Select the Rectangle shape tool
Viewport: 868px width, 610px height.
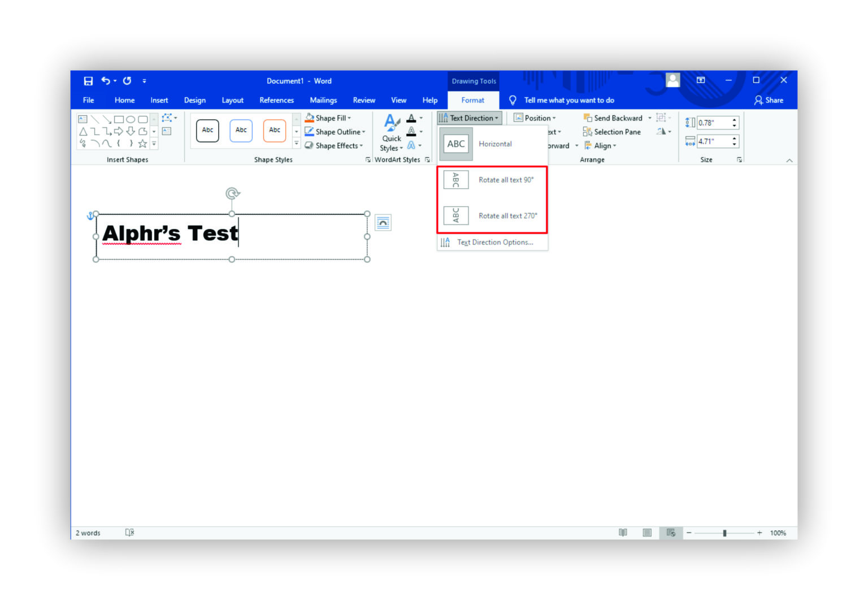119,119
